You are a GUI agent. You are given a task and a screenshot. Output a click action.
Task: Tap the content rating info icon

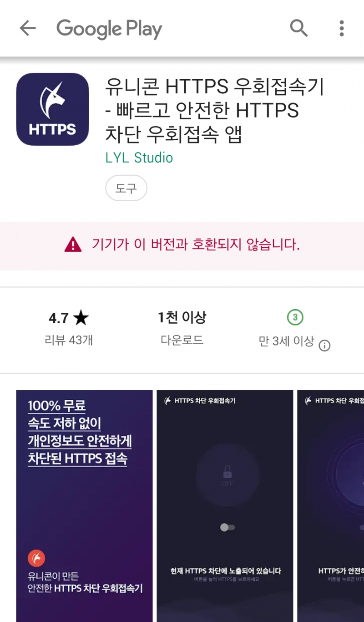[x=324, y=346]
